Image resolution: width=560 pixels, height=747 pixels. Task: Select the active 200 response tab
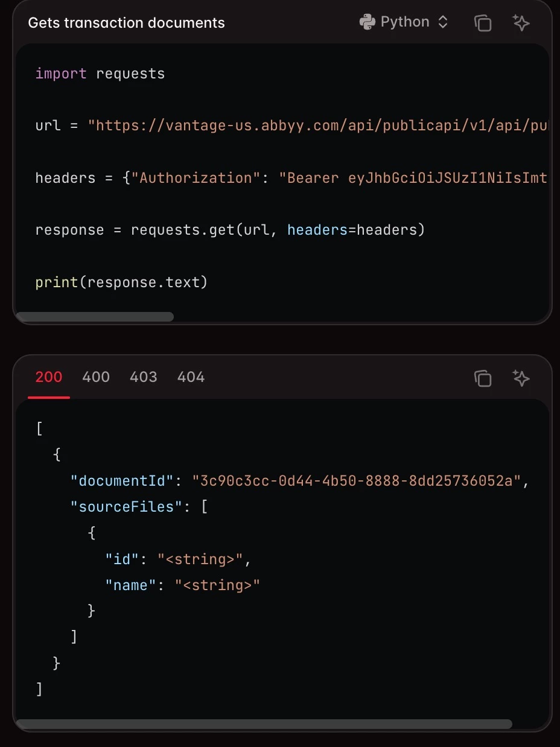click(x=48, y=377)
